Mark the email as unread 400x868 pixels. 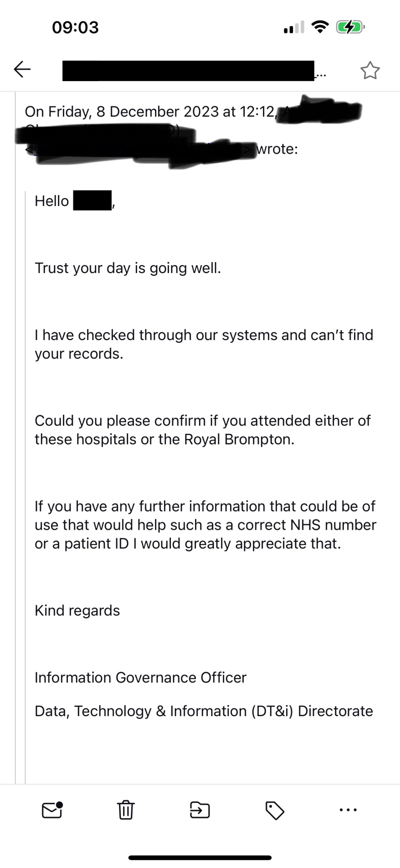point(52,810)
